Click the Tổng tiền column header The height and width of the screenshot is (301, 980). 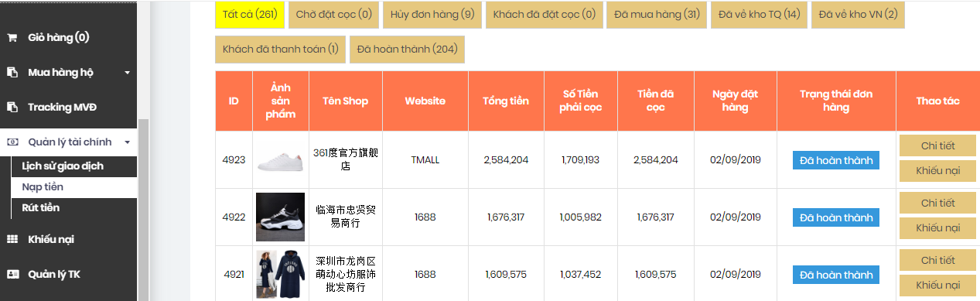point(506,101)
